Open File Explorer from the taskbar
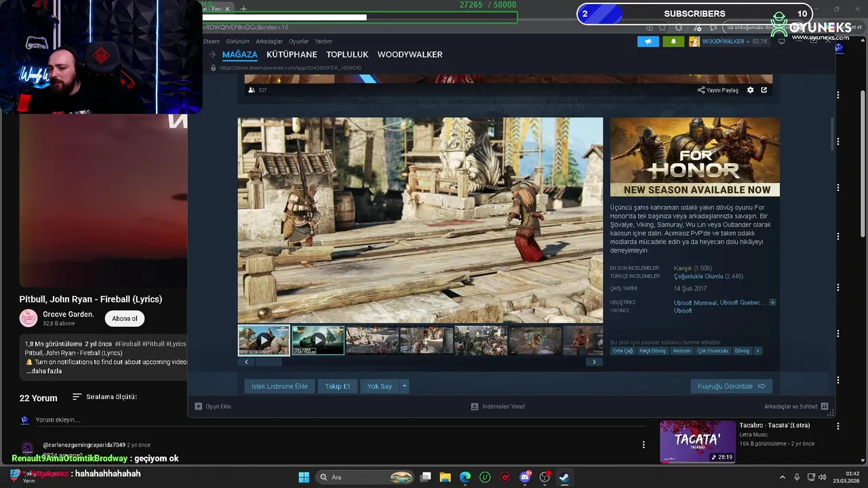Image resolution: width=868 pixels, height=488 pixels. [x=446, y=477]
